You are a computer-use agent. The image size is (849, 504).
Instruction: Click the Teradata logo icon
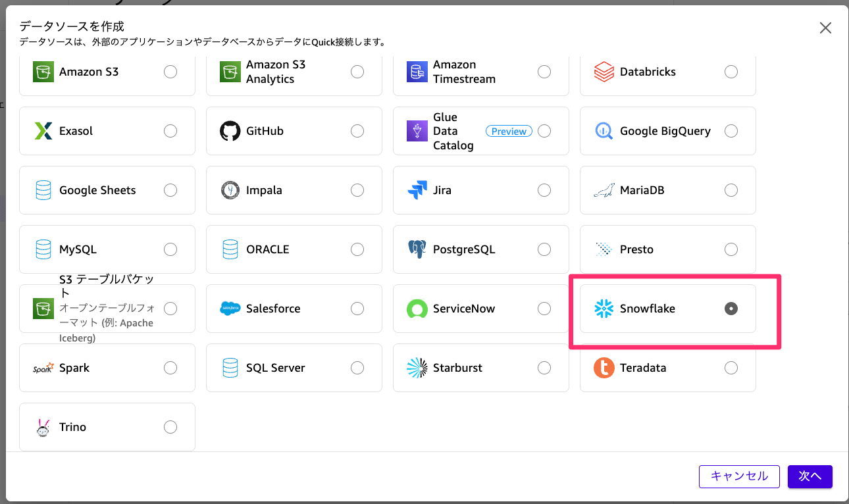click(x=604, y=368)
